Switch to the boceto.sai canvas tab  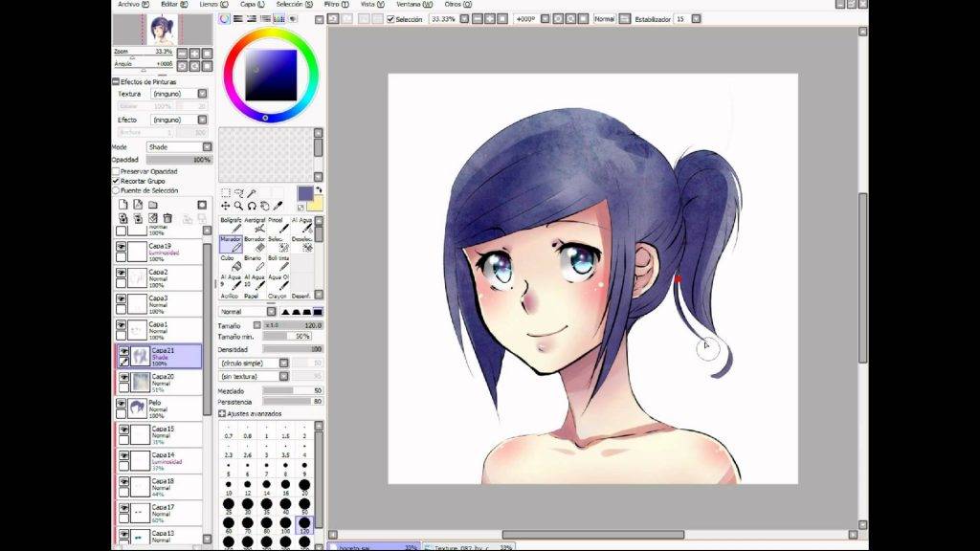pyautogui.click(x=373, y=546)
